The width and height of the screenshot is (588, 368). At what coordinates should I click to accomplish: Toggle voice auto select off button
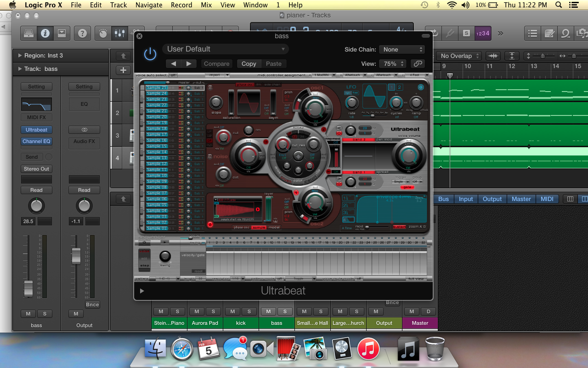[x=174, y=75]
